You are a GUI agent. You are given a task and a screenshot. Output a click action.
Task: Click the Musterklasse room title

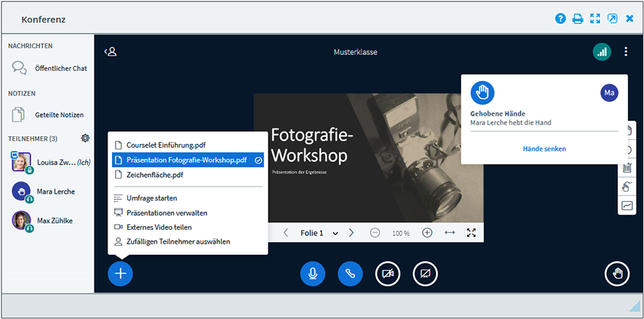click(355, 52)
